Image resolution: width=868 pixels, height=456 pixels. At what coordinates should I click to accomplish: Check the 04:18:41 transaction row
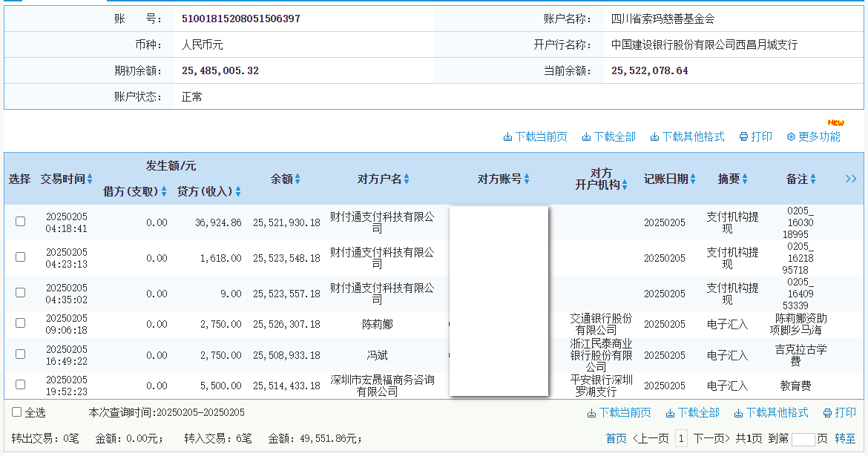click(21, 222)
